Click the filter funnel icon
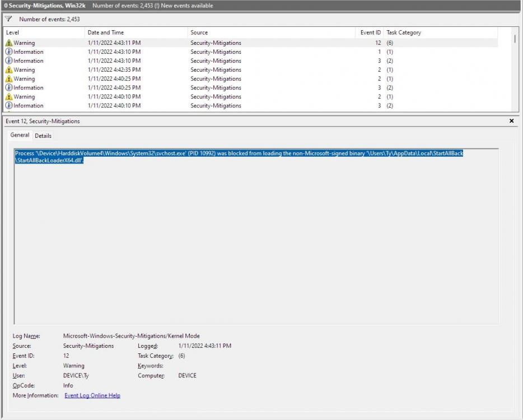This screenshot has height=420, width=523. click(x=8, y=19)
